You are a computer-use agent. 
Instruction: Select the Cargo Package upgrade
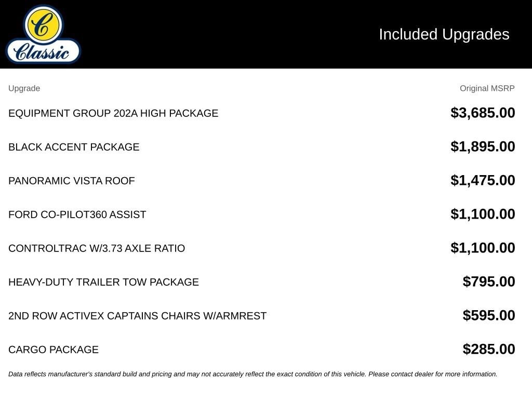54,350
